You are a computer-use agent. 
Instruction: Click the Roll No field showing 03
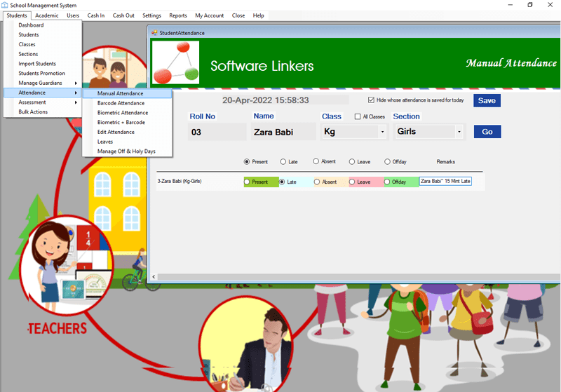[217, 132]
